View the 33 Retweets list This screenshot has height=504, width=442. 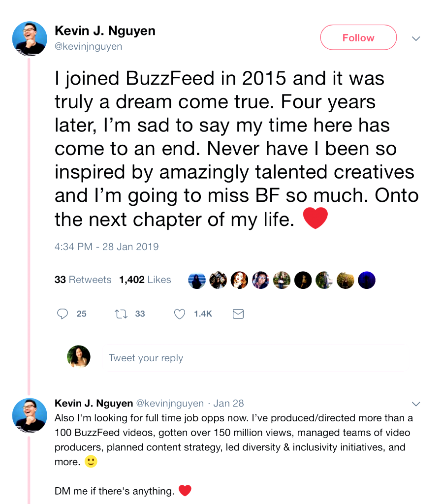click(83, 280)
